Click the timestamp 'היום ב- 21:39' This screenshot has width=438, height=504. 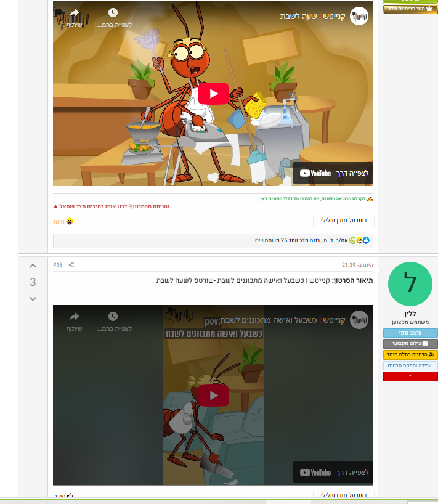click(357, 265)
